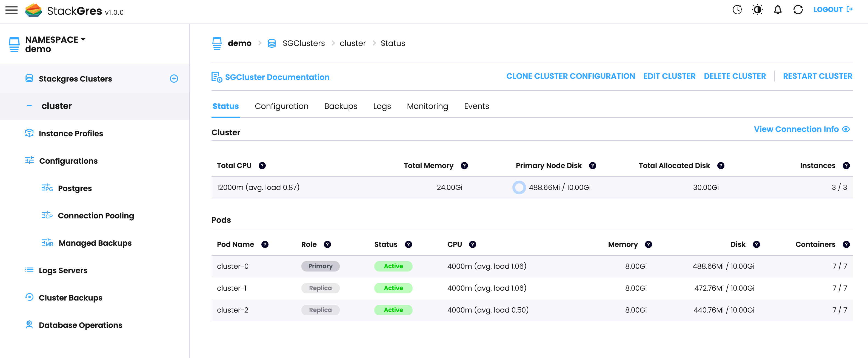Click the Configurations sliders icon
This screenshot has width=868, height=358.
coord(30,160)
